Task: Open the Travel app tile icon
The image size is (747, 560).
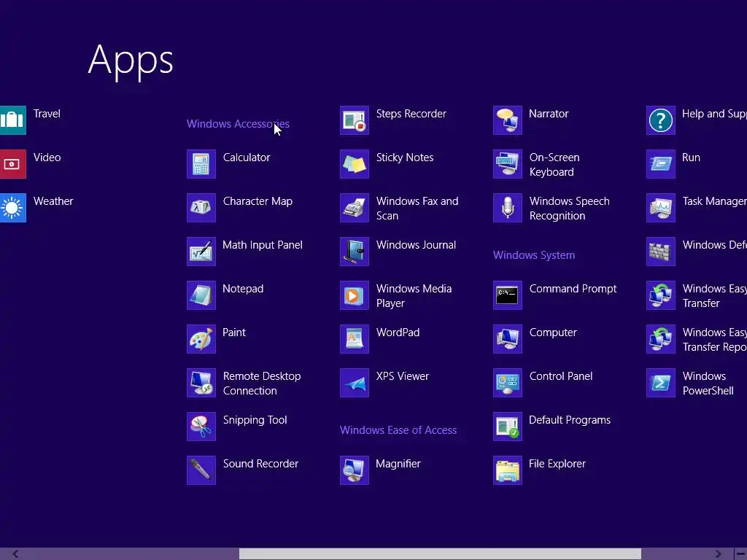Action: [13, 120]
